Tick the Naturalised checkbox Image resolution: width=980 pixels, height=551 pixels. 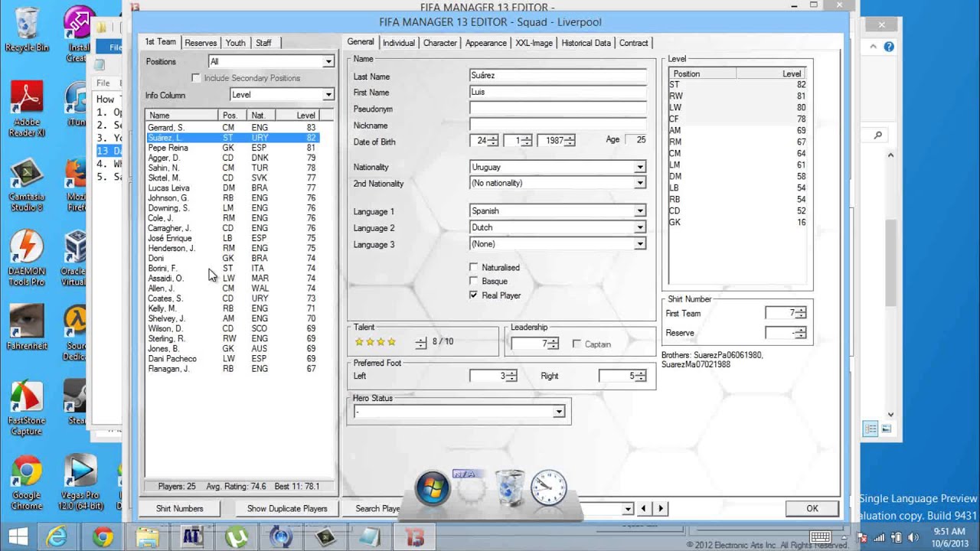point(474,267)
